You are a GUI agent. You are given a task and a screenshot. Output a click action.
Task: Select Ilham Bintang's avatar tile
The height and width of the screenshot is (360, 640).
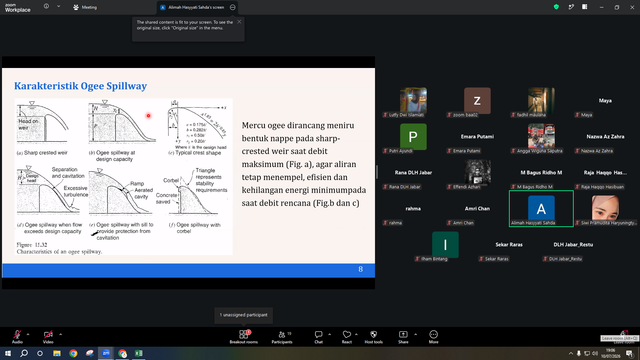(445, 244)
